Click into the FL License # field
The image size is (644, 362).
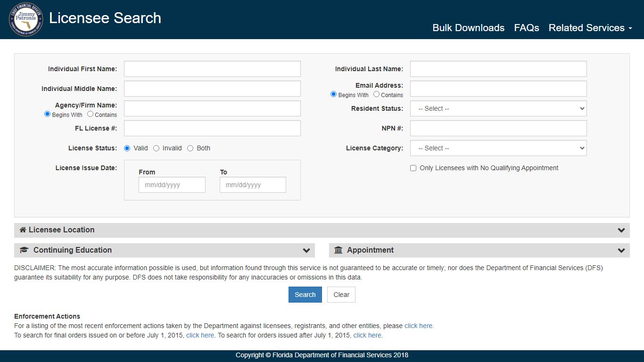pyautogui.click(x=212, y=128)
